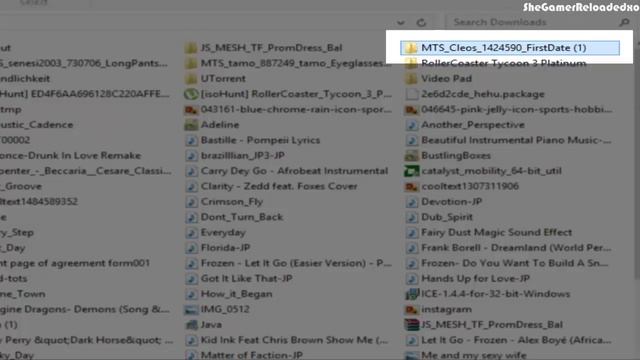This screenshot has height=360, width=640.
Task: Select the senesi2003_730706_LongPants item
Action: click(x=84, y=63)
